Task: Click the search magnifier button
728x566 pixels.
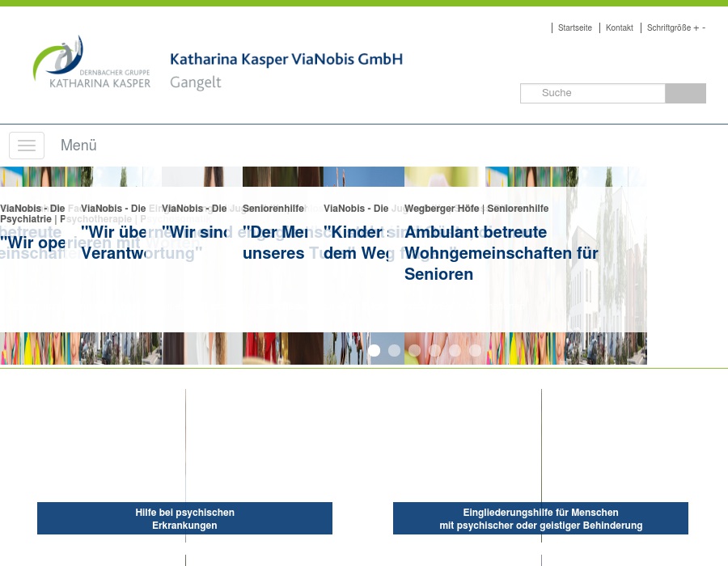Action: [684, 93]
